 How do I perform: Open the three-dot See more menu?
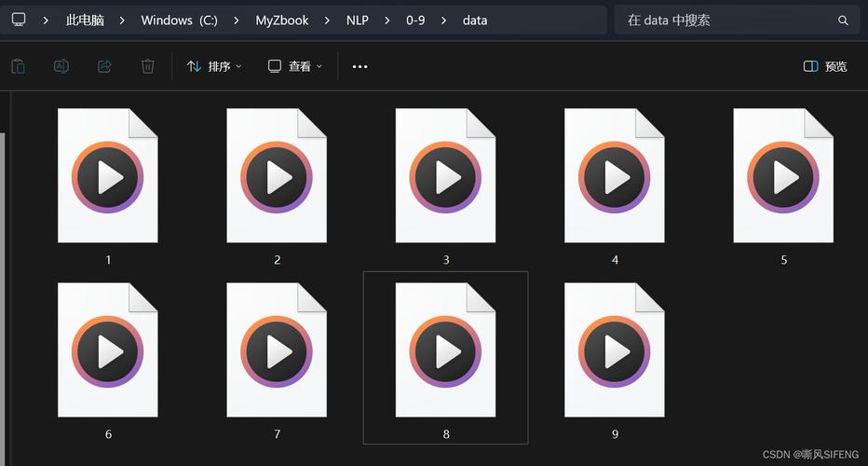359,66
